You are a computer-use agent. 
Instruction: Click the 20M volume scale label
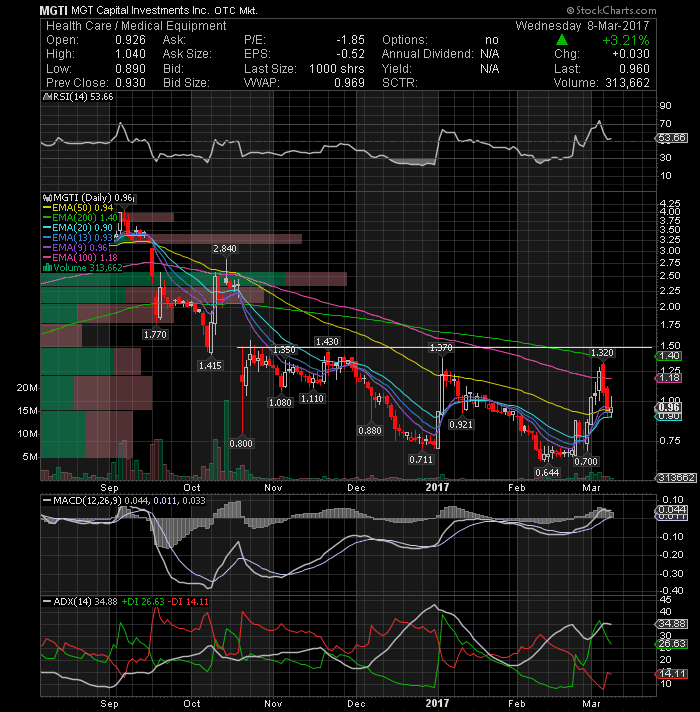point(27,388)
